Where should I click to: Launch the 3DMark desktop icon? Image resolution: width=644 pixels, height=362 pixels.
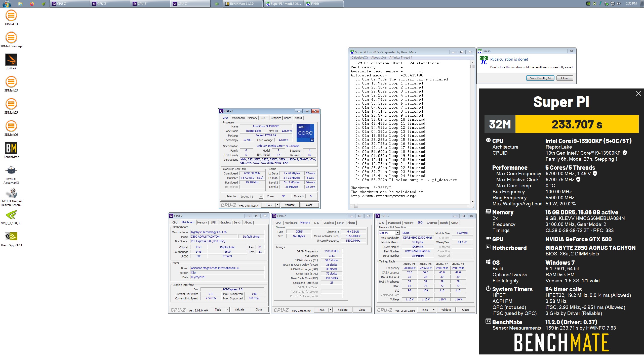click(11, 62)
